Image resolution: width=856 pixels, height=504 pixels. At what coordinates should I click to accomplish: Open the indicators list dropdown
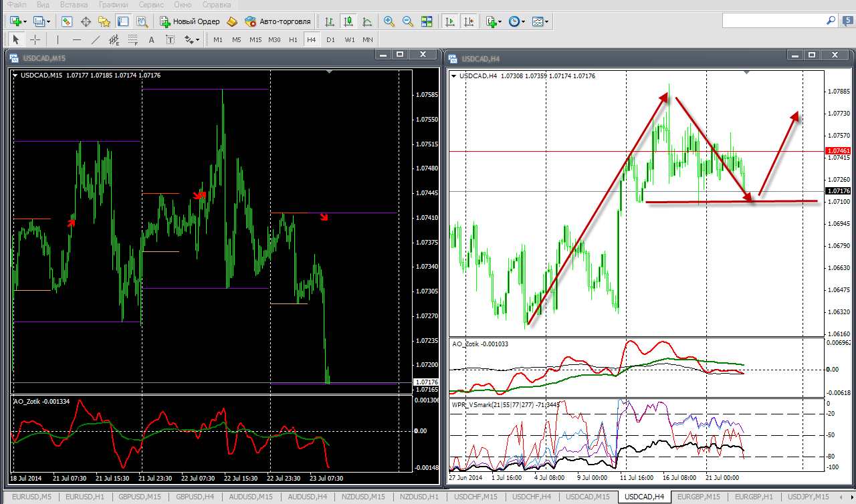coord(499,21)
